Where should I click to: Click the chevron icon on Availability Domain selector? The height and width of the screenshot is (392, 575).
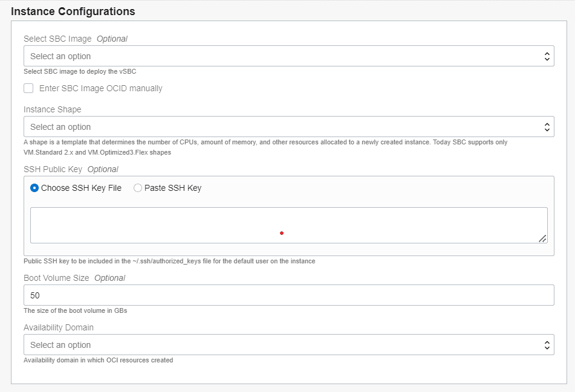546,344
